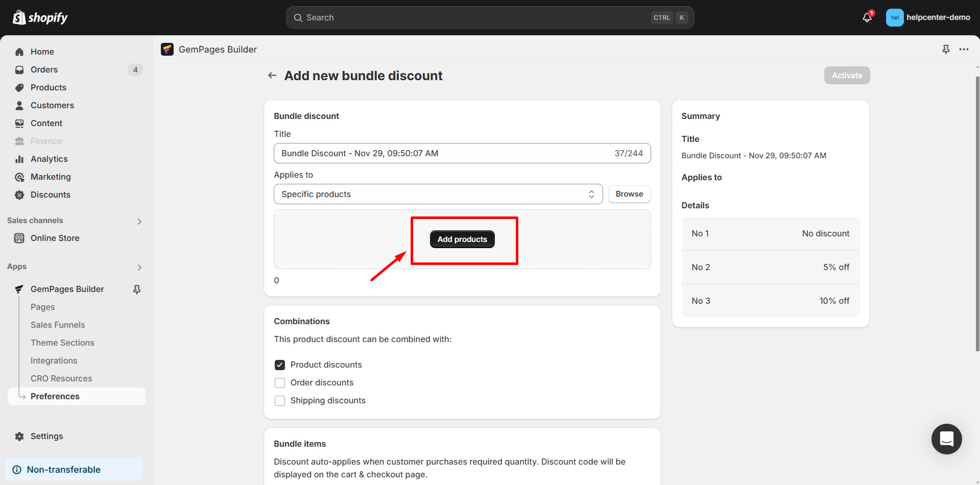Pin the GemPages Builder app
Viewport: 980px width, 485px height.
[x=136, y=289]
